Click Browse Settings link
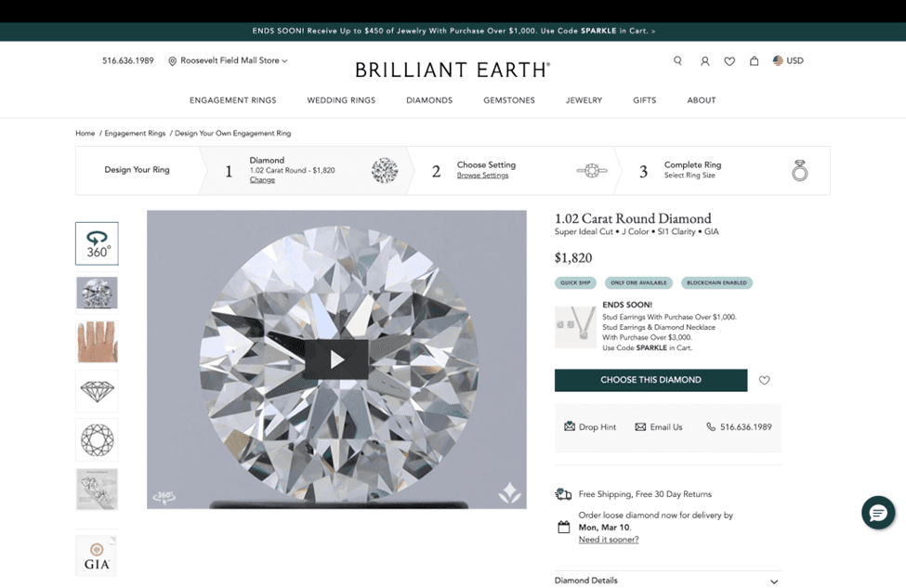 [482, 176]
